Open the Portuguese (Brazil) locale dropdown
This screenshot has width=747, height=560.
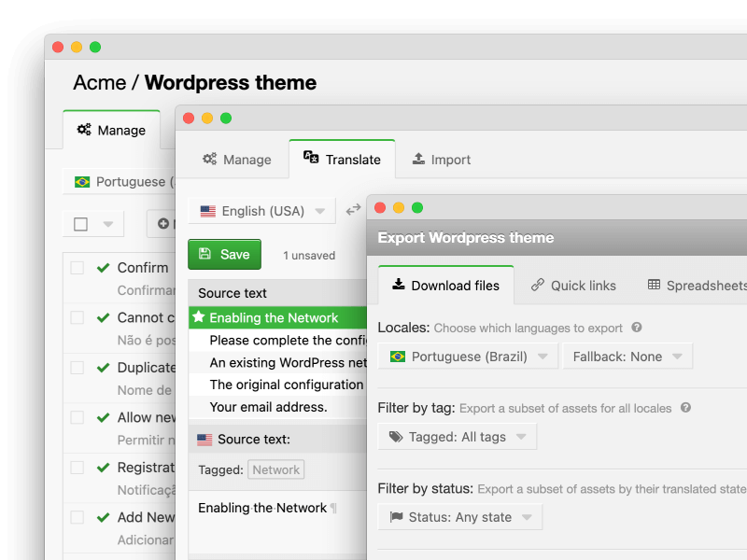tap(468, 357)
